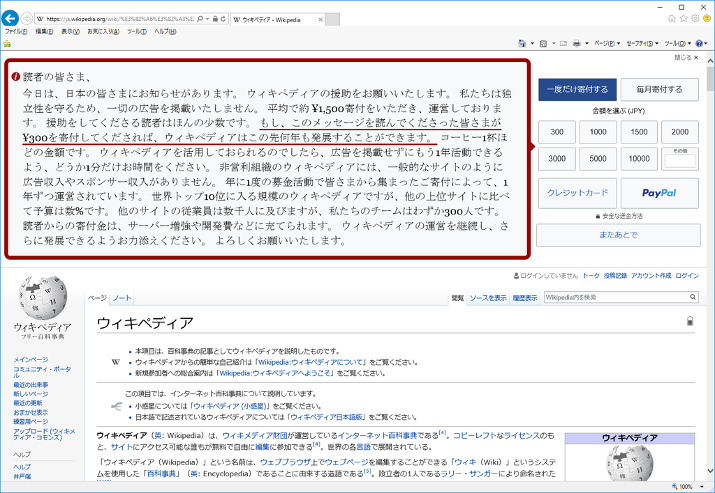Click the page protection padlock icon

coord(690,321)
